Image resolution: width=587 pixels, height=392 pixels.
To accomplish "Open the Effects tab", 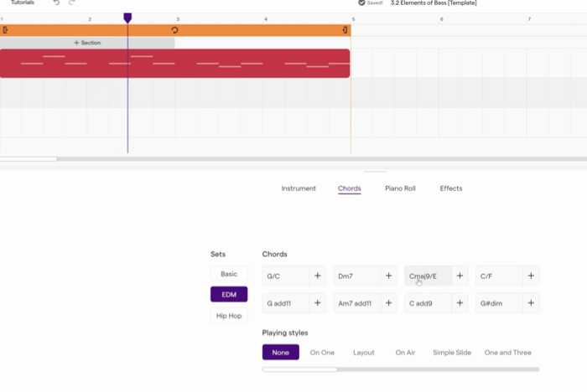I will pos(451,188).
